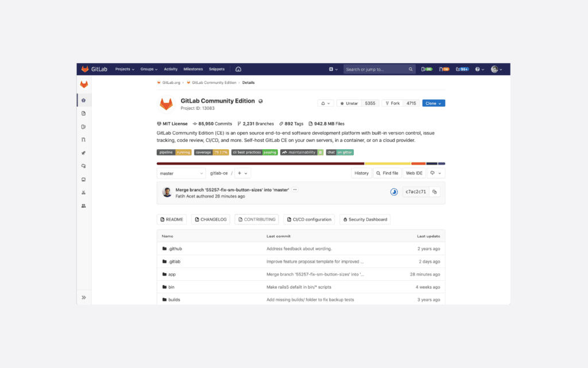588x368 pixels.
Task: Click the GitLab Community Edition project avatar
Action: (x=166, y=104)
